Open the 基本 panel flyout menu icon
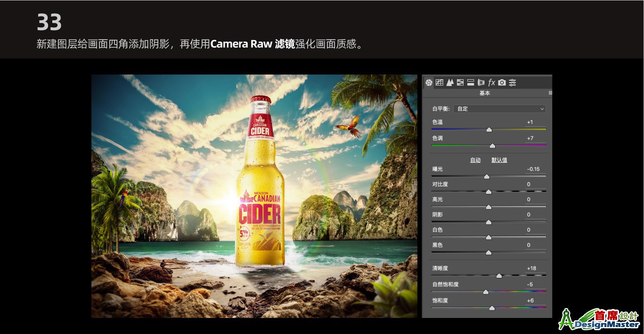Screen dimensions: 644x334 pos(550,93)
